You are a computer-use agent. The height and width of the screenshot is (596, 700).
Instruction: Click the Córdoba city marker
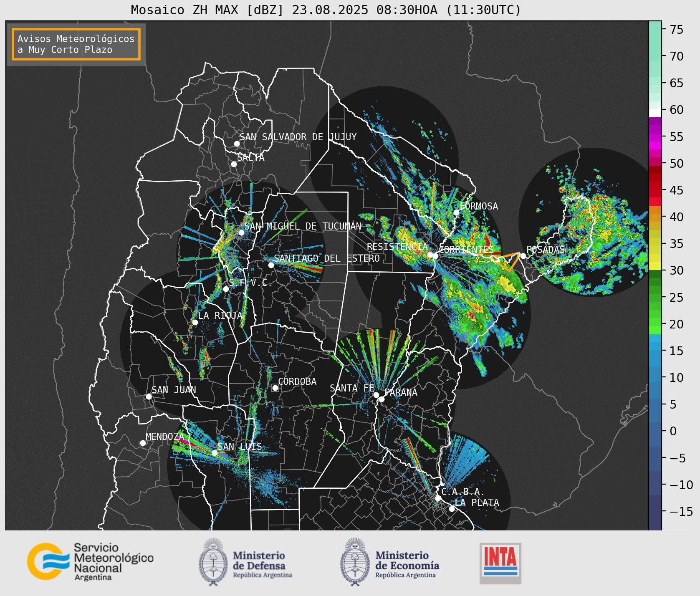coord(275,388)
